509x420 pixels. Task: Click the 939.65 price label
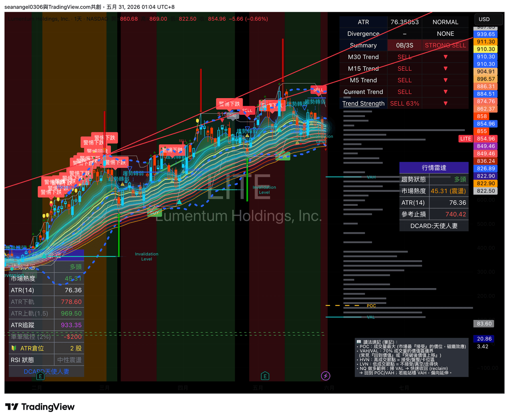(x=486, y=34)
